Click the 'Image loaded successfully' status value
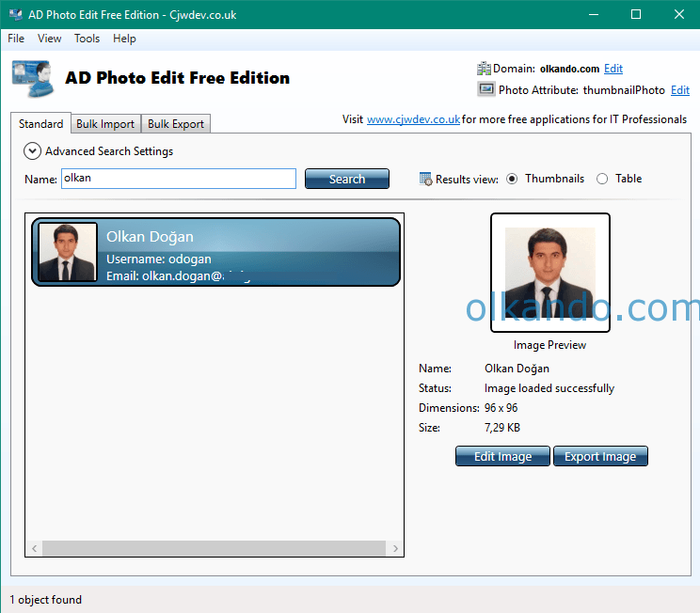 (549, 388)
